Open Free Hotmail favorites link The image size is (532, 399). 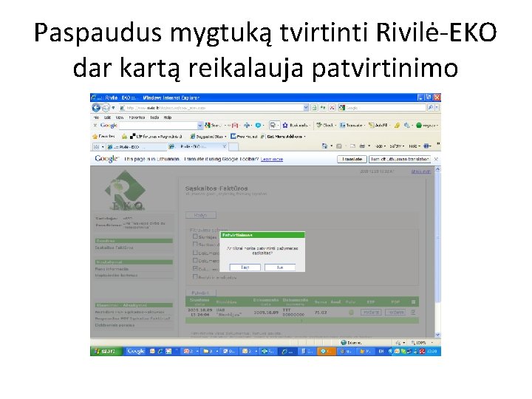(244, 137)
